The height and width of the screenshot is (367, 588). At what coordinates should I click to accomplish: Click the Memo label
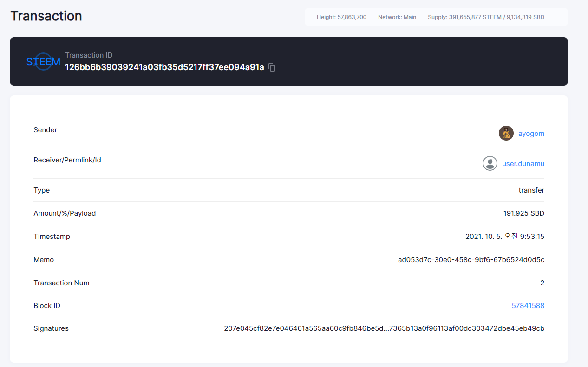(x=44, y=260)
